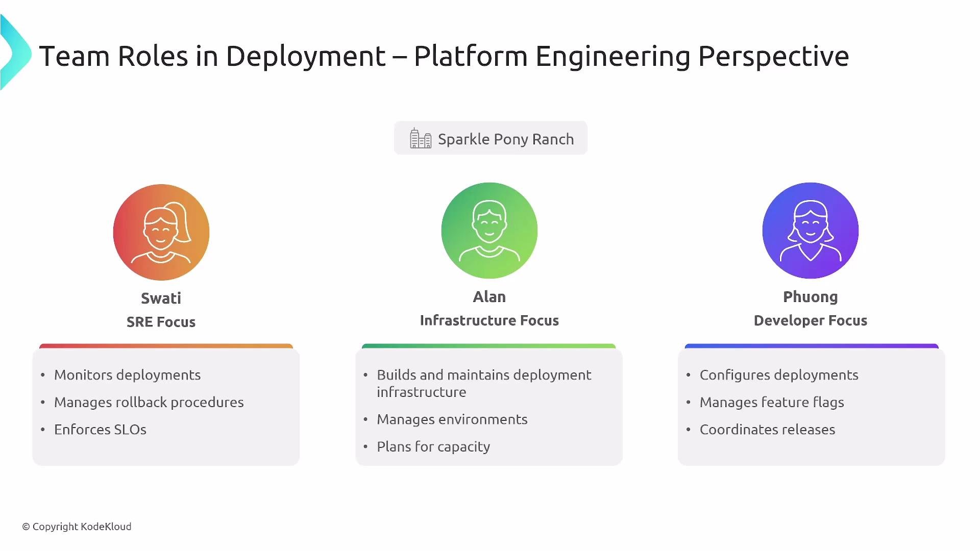Click the Developer Focus heading
980x551 pixels.
(x=811, y=320)
